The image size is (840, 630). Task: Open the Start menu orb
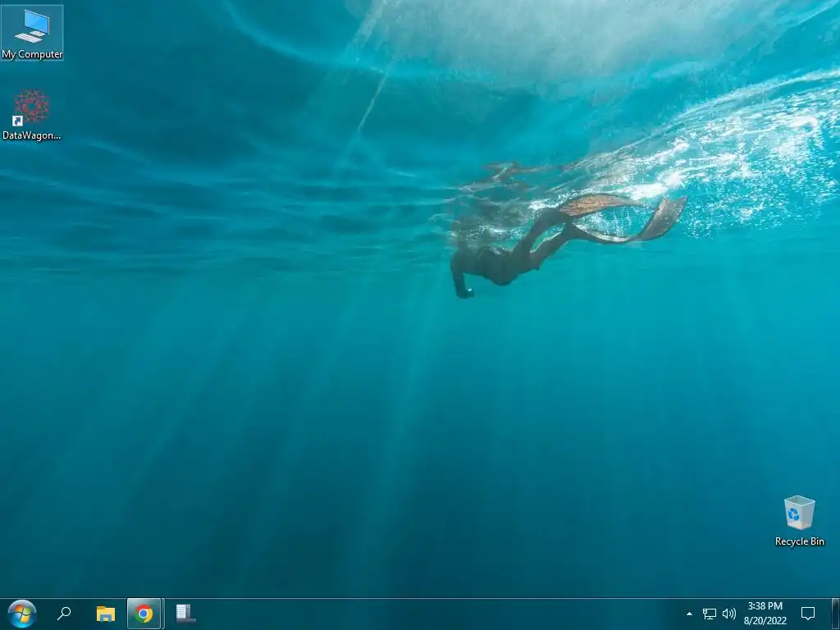tap(22, 614)
